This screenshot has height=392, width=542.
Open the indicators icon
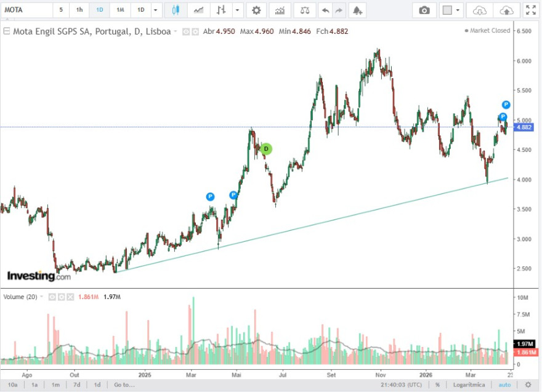click(x=280, y=10)
